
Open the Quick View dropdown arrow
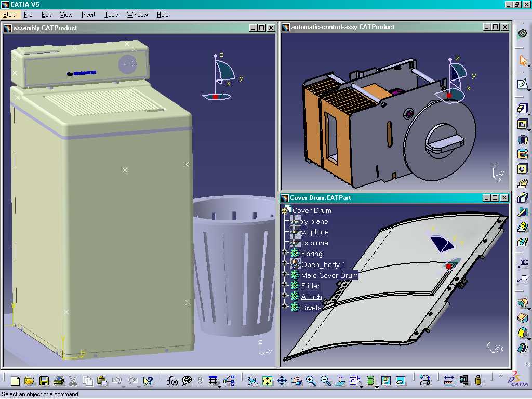pyautogui.click(x=362, y=387)
